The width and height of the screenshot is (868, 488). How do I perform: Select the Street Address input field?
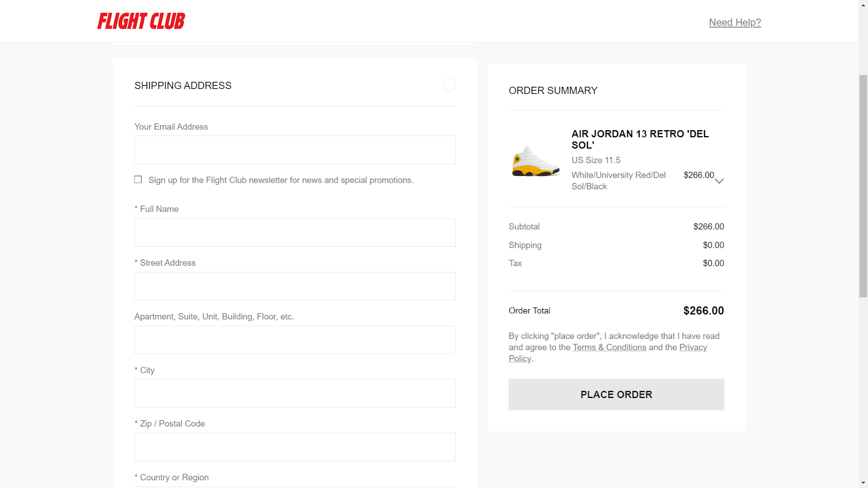(x=295, y=286)
